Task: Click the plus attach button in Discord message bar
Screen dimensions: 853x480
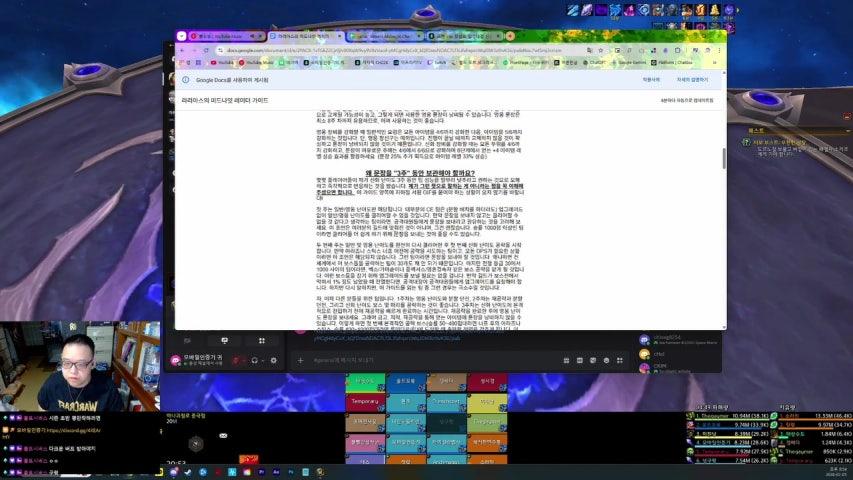Action: click(300, 360)
